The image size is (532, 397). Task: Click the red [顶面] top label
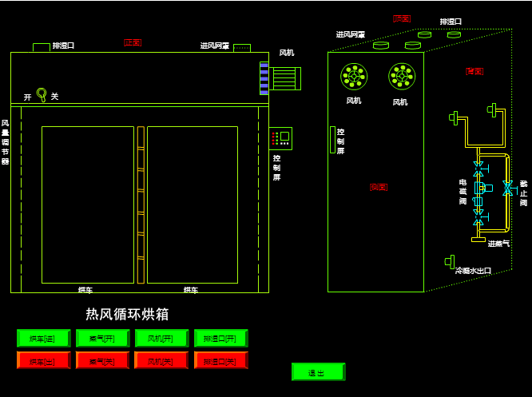coord(402,18)
